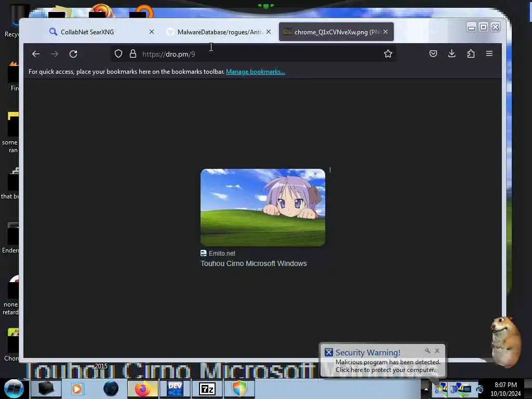
Task: Reload the current page
Action: tap(73, 54)
